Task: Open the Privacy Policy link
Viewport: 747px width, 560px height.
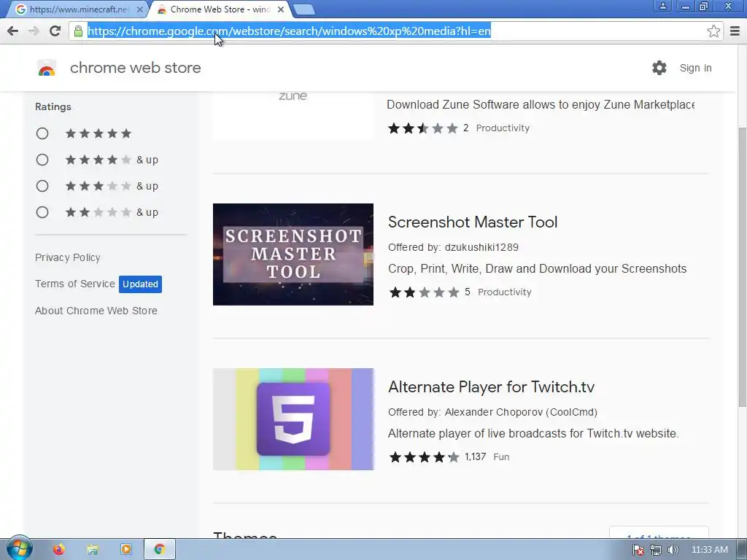Action: click(68, 257)
